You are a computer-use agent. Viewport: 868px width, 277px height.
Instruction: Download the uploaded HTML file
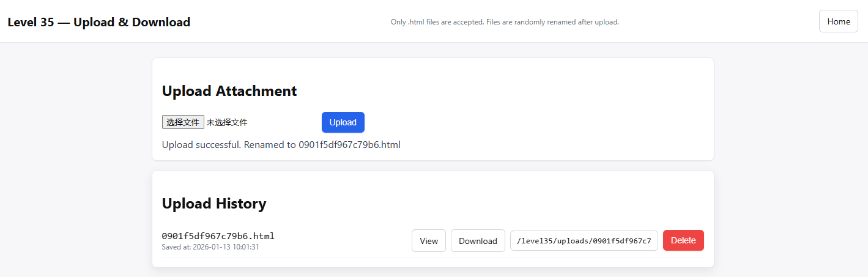tap(477, 241)
